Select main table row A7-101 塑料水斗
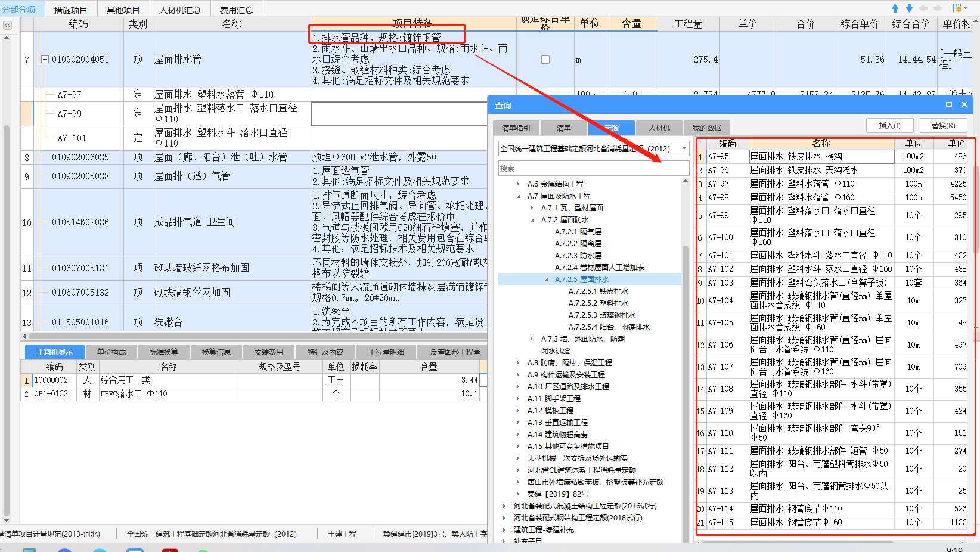The height and width of the screenshot is (552, 980). pos(255,138)
